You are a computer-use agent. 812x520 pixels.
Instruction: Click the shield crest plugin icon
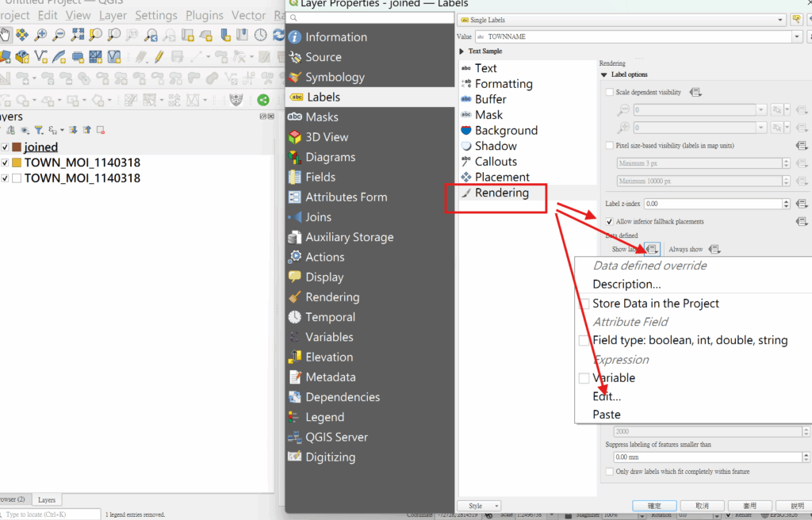pyautogui.click(x=236, y=99)
